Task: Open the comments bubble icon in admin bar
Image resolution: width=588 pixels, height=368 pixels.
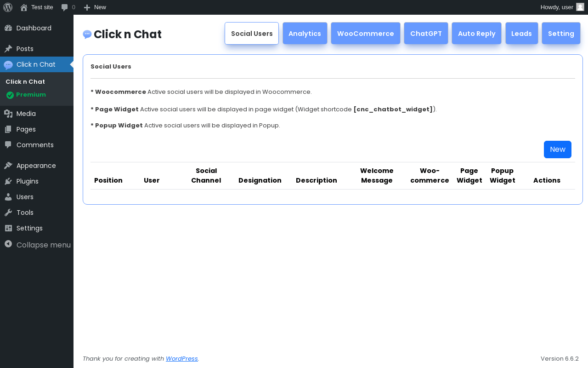Action: click(65, 7)
